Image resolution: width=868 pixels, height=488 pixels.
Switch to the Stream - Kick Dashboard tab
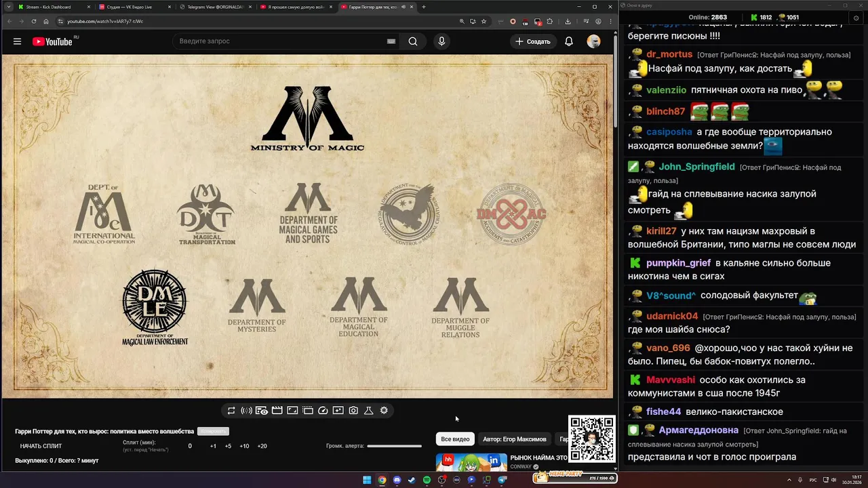53,7
